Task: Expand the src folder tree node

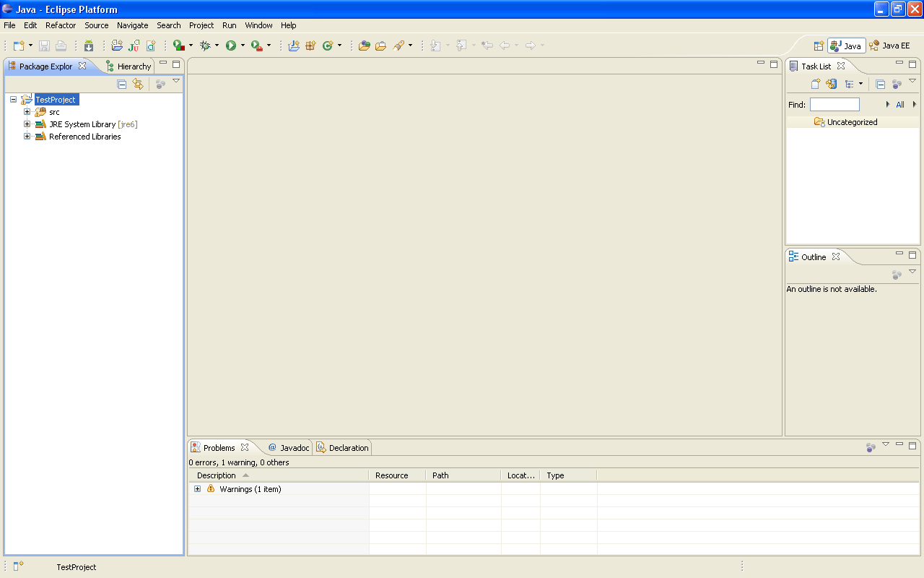Action: [27, 112]
